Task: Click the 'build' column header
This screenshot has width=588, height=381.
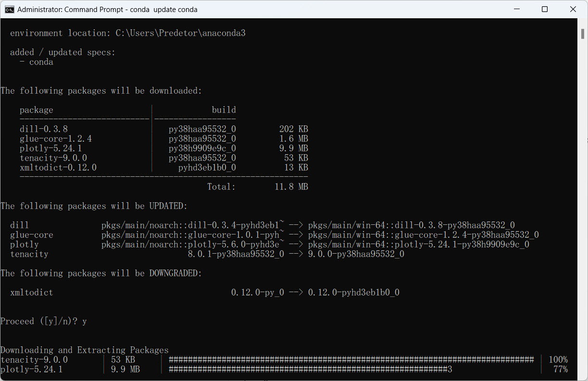Action: 224,110
